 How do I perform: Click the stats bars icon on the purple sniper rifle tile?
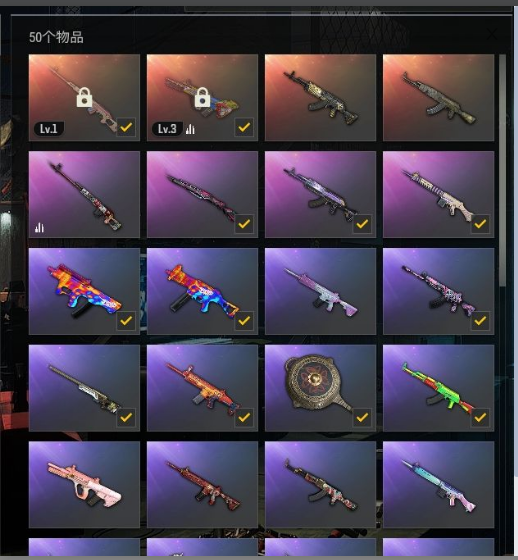tap(39, 227)
